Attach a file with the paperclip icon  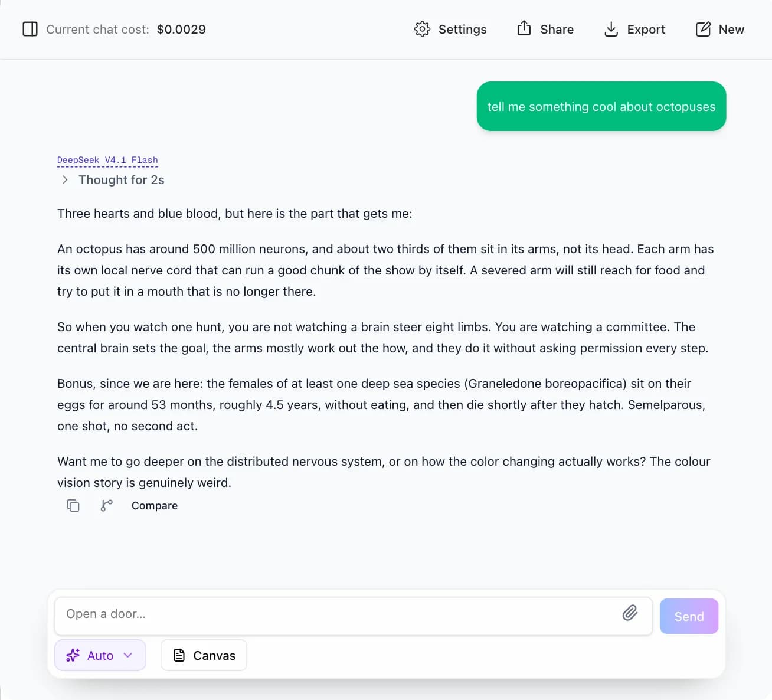[630, 613]
